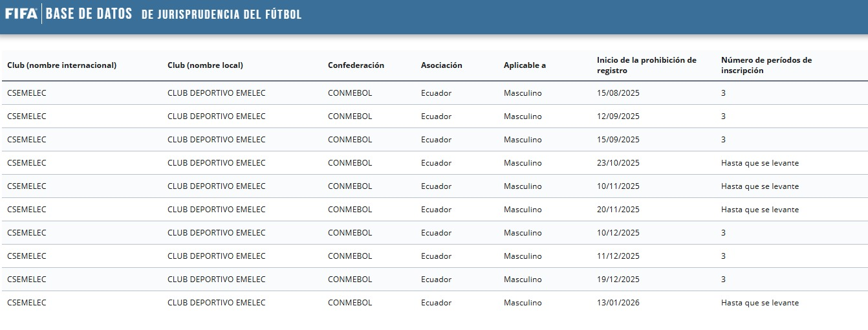
Task: Click 'Inicio de la prohibición de registro' header
Action: 646,65
